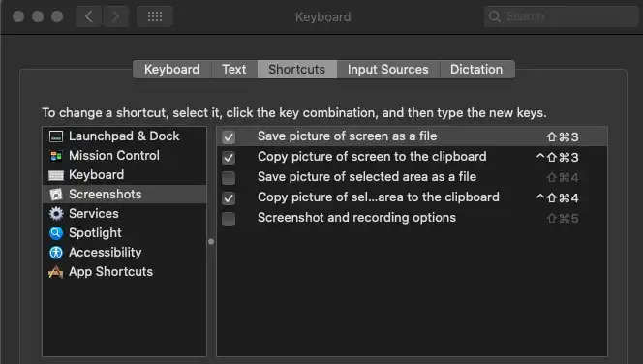Click the Services gear icon
Viewport: 643px width, 364px height.
[x=56, y=214]
